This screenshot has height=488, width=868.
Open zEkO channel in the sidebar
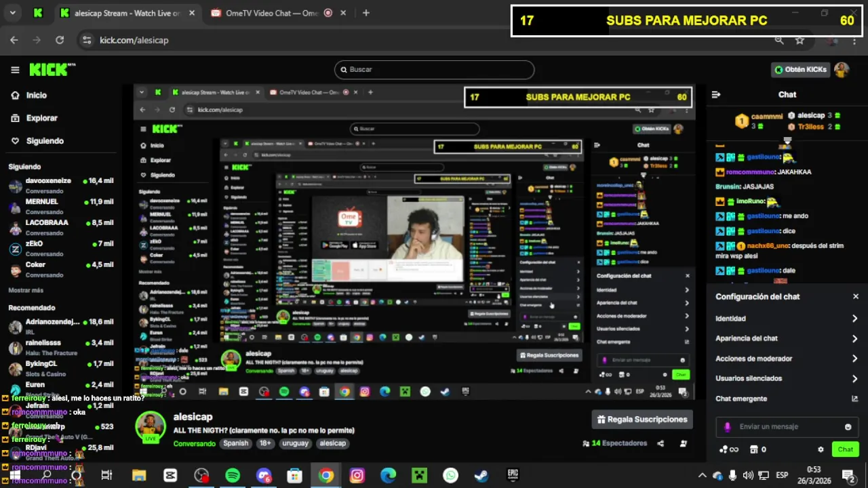point(61,249)
